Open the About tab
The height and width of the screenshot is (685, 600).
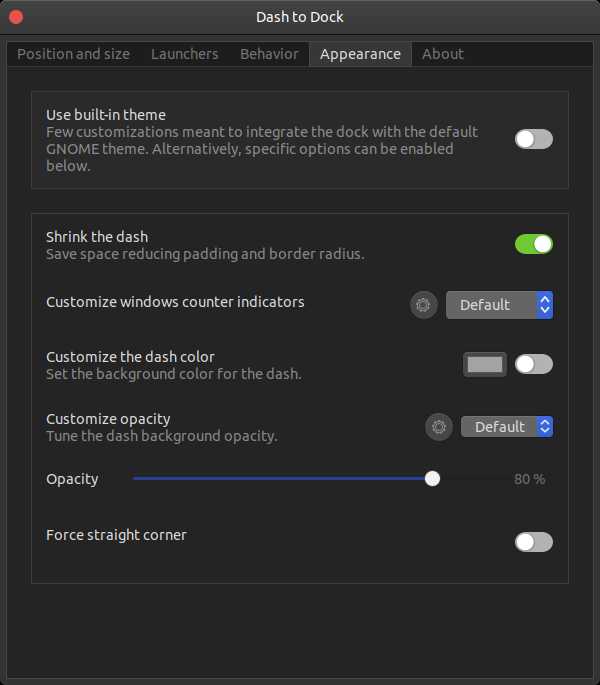pyautogui.click(x=443, y=54)
